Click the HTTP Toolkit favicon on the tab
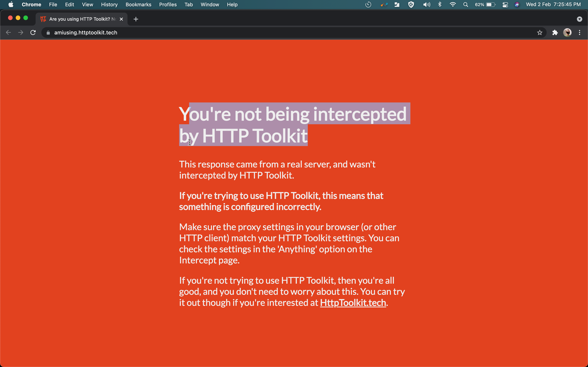This screenshot has height=367, width=588. 43,19
